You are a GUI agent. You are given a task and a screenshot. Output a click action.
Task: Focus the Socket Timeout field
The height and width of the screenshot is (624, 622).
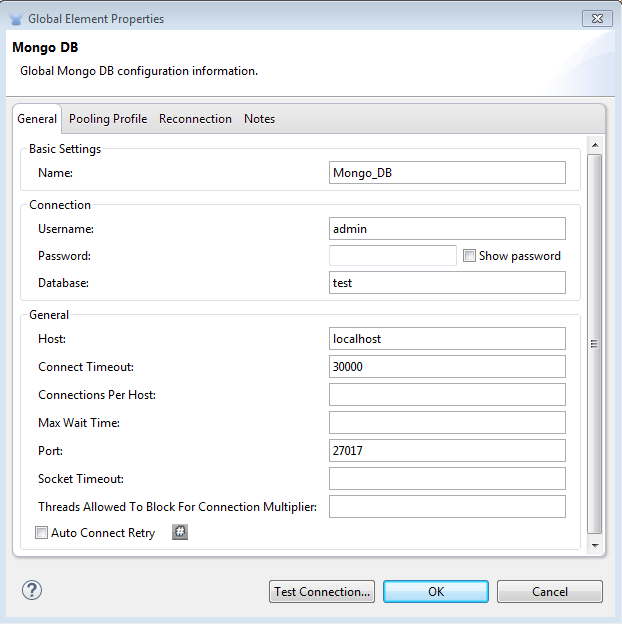pos(447,478)
